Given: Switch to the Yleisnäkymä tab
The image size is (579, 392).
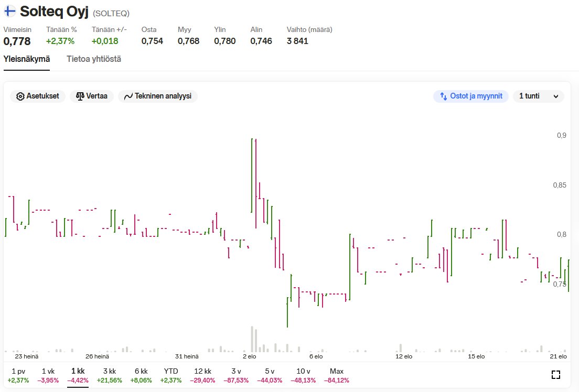Looking at the screenshot, I should coord(27,59).
